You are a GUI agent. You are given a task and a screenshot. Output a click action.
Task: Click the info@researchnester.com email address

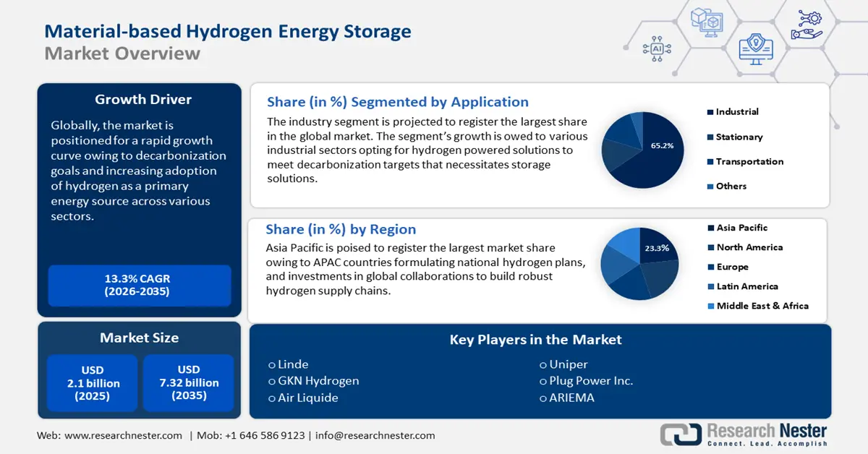tap(375, 435)
